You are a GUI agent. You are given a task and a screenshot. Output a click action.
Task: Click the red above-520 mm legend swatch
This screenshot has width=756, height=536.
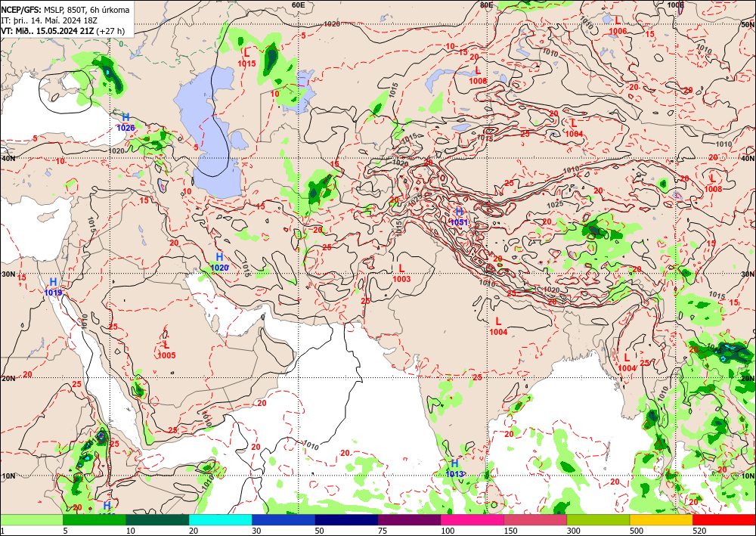click(724, 520)
